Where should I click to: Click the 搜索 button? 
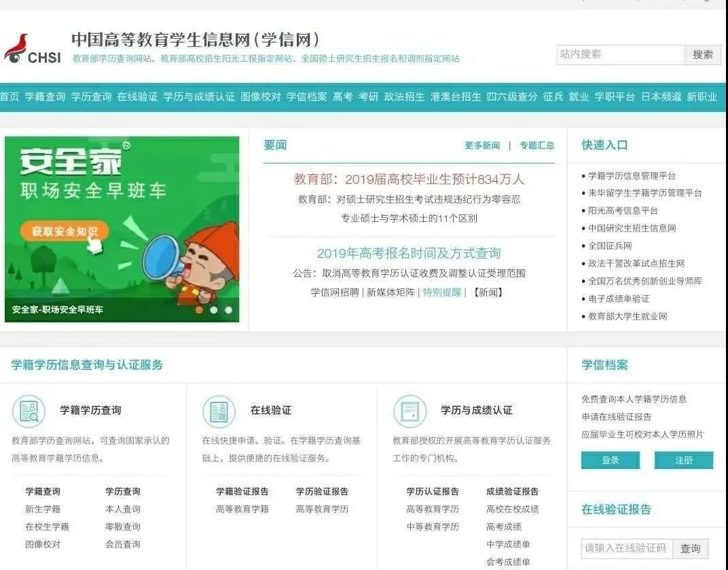point(702,54)
